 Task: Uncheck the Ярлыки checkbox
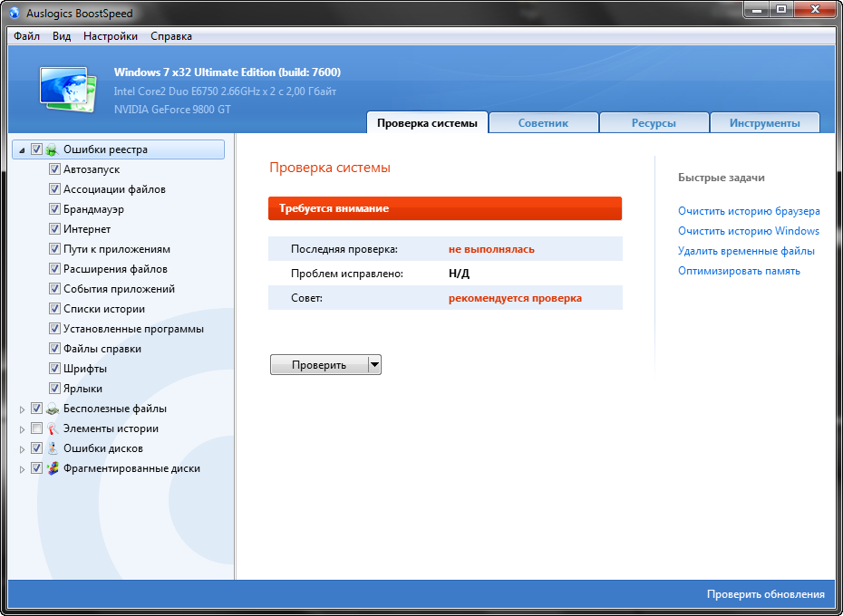[x=54, y=388]
